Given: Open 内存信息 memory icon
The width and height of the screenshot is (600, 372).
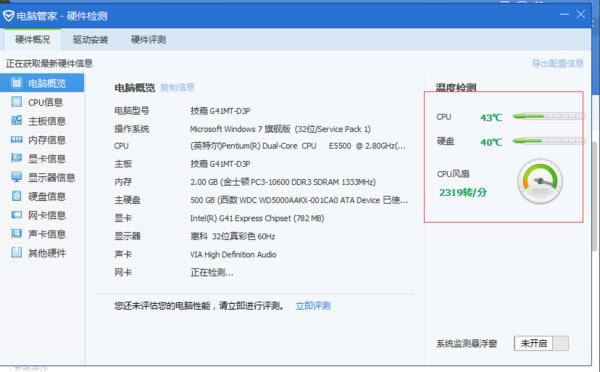Looking at the screenshot, I should click(16, 140).
